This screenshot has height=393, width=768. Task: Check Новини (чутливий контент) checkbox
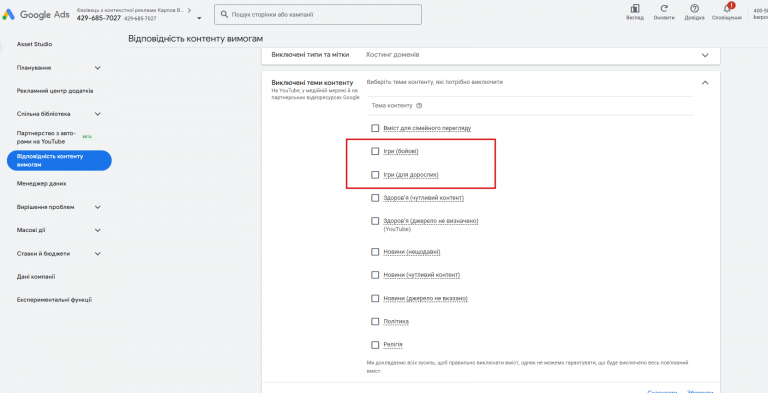(375, 275)
